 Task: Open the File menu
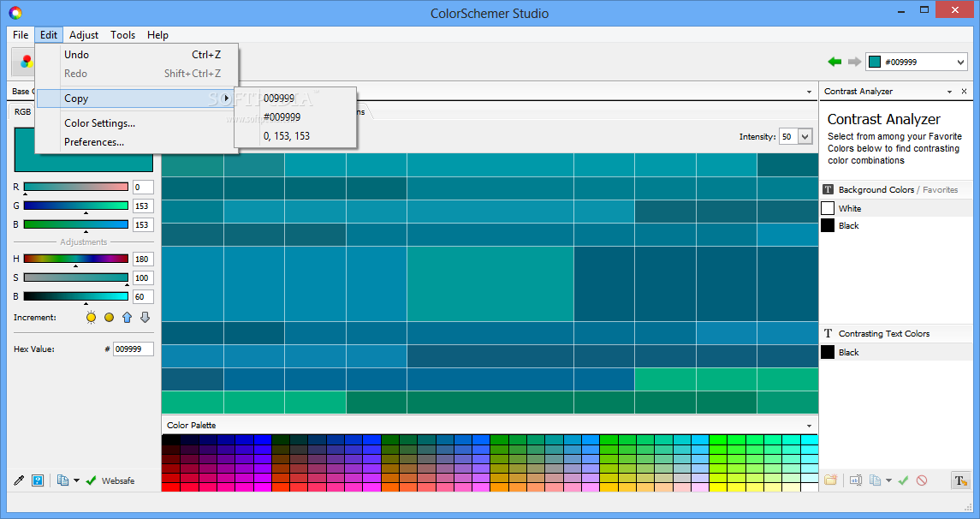[x=21, y=35]
